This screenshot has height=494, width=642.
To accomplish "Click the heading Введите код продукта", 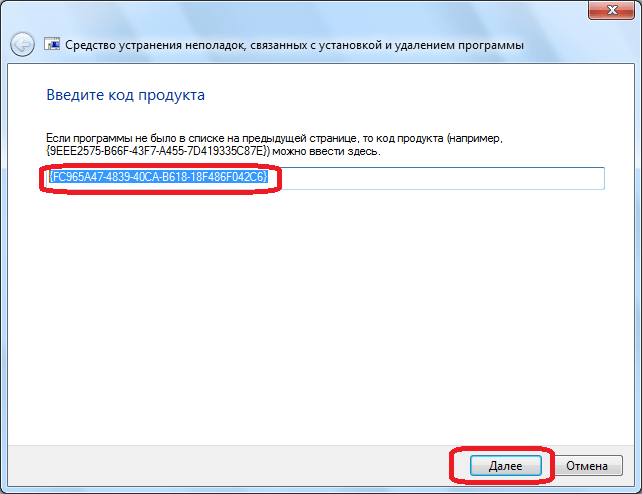I will [x=125, y=95].
